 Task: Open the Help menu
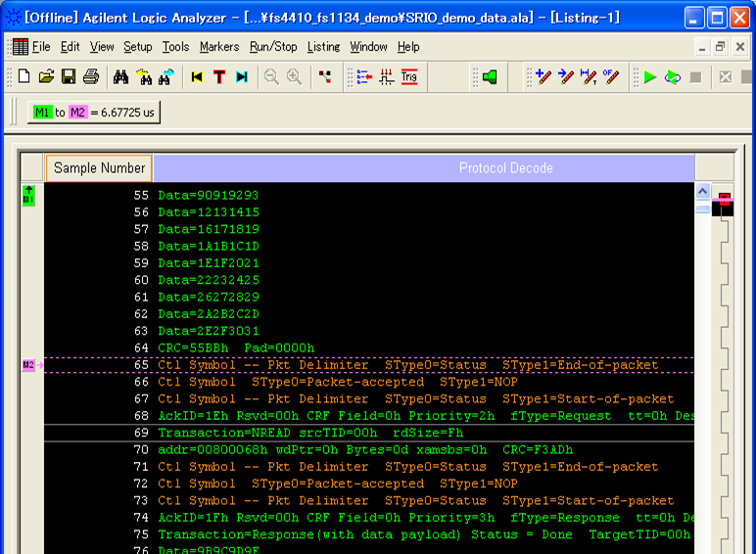pos(408,47)
